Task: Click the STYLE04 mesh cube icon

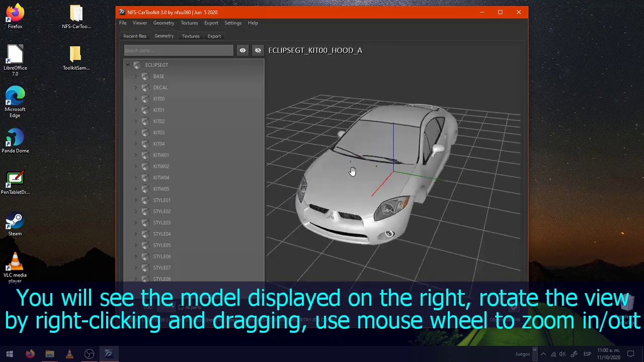Action: pos(145,234)
